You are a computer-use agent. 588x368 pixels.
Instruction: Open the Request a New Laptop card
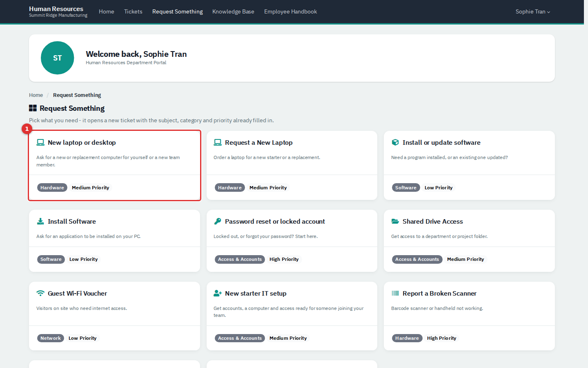click(292, 166)
